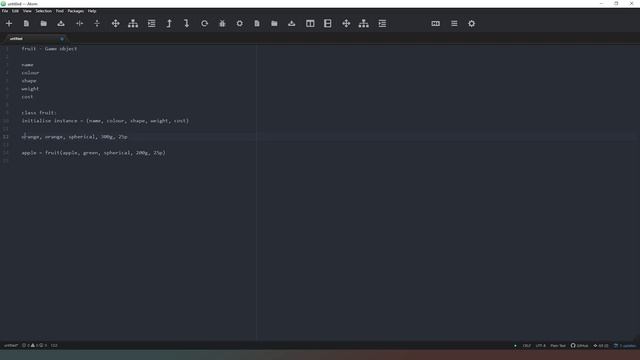Viewport: 640px width, 360px height.
Task: Change the CRLF line ending setting
Action: click(x=527, y=346)
